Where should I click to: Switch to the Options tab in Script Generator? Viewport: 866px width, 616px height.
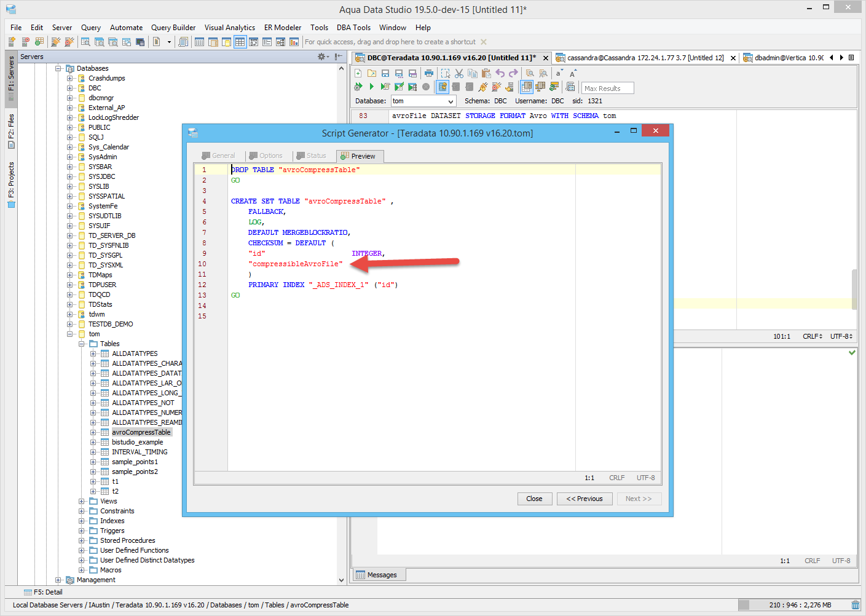266,156
